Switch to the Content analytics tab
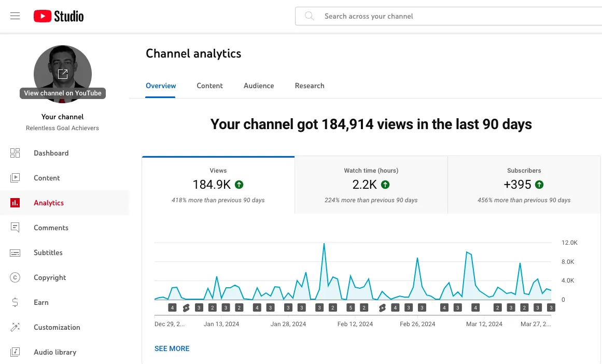 click(x=209, y=86)
